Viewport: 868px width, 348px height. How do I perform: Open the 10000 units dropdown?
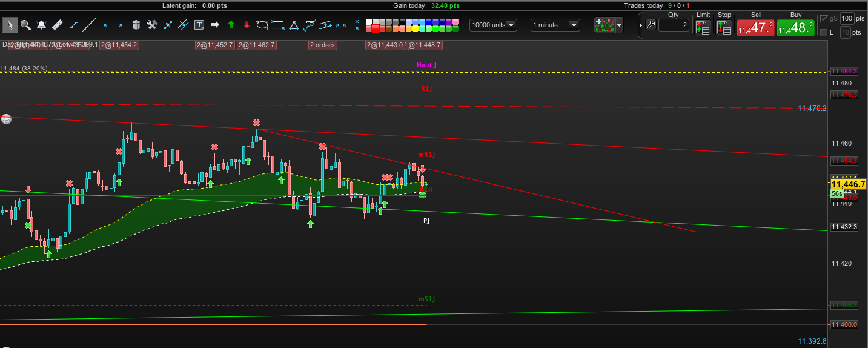[x=494, y=25]
